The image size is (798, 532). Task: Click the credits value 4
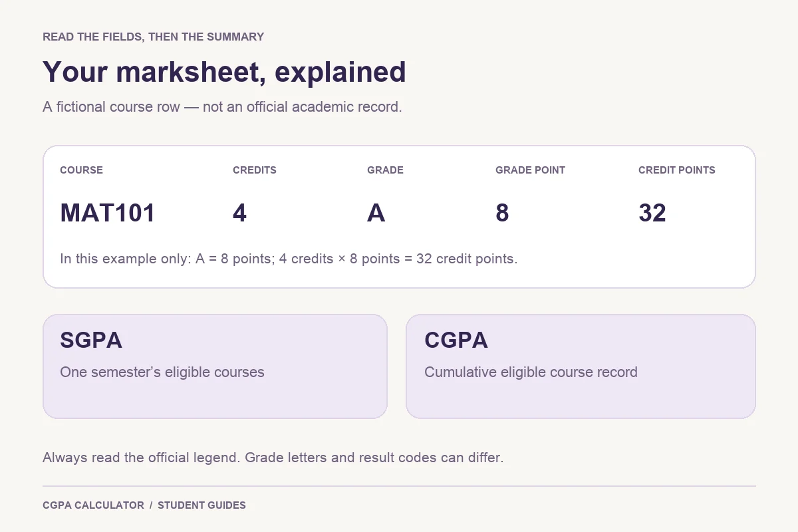click(x=239, y=213)
